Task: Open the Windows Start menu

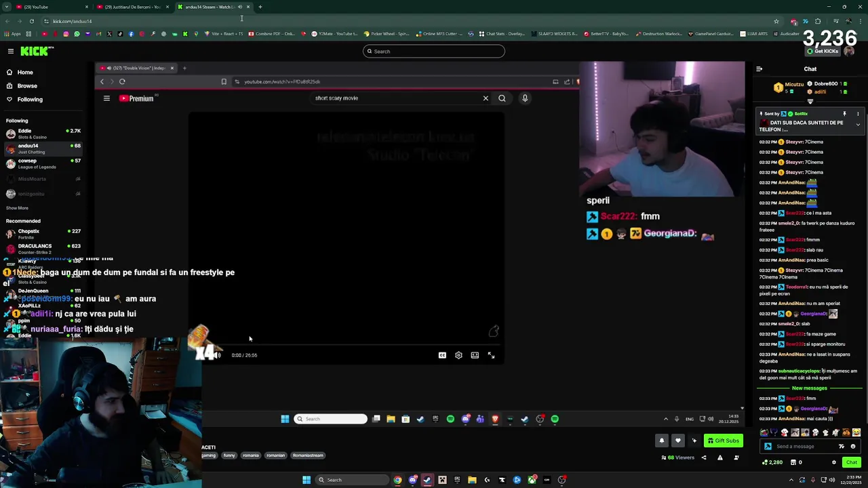Action: [307, 480]
